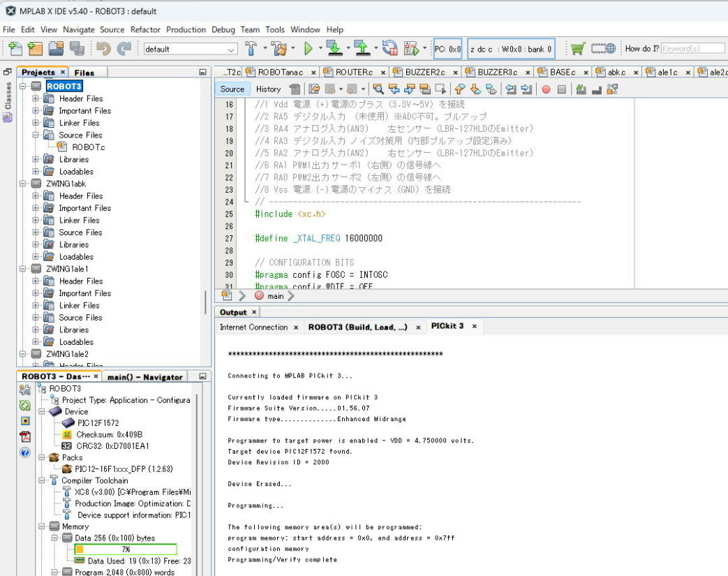Open the shopping cart store icon
This screenshot has height=576, width=728.
coord(577,48)
